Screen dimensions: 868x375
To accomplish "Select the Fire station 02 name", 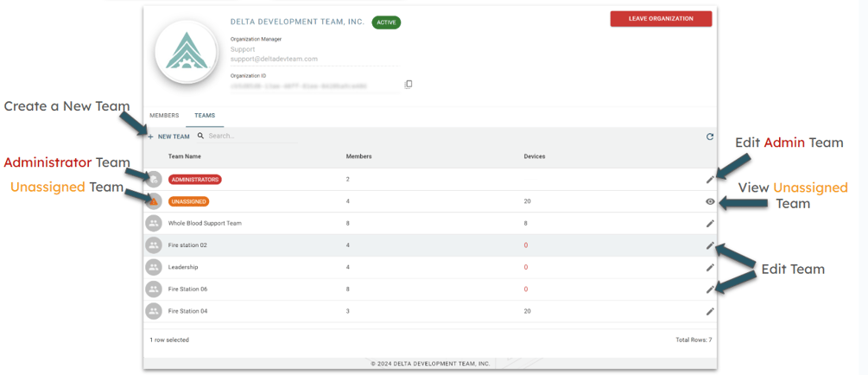I will [187, 245].
